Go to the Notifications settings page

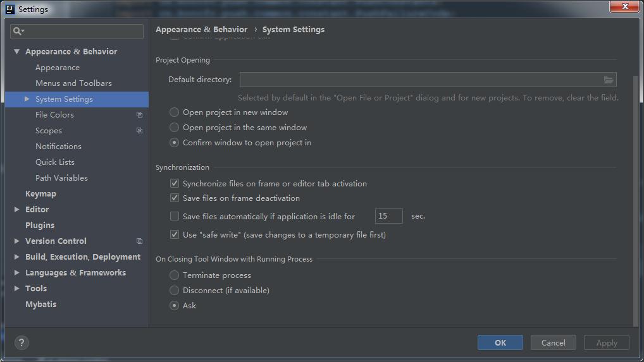(x=58, y=147)
